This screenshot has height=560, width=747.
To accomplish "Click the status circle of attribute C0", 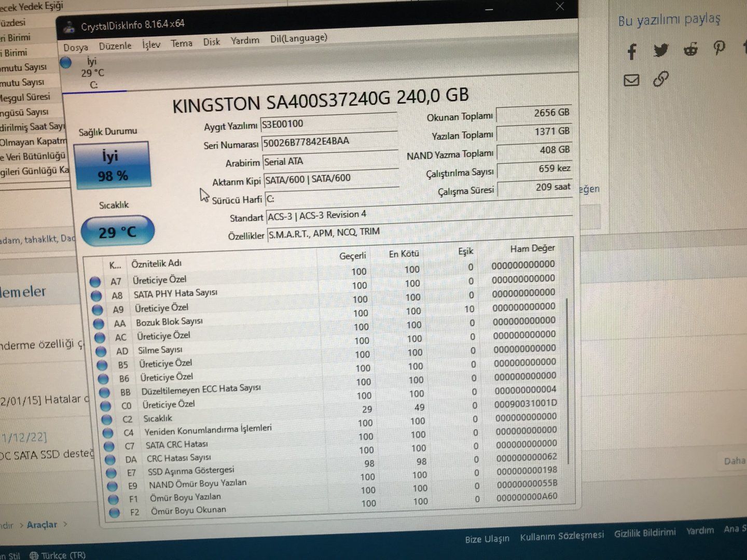I will tap(105, 406).
